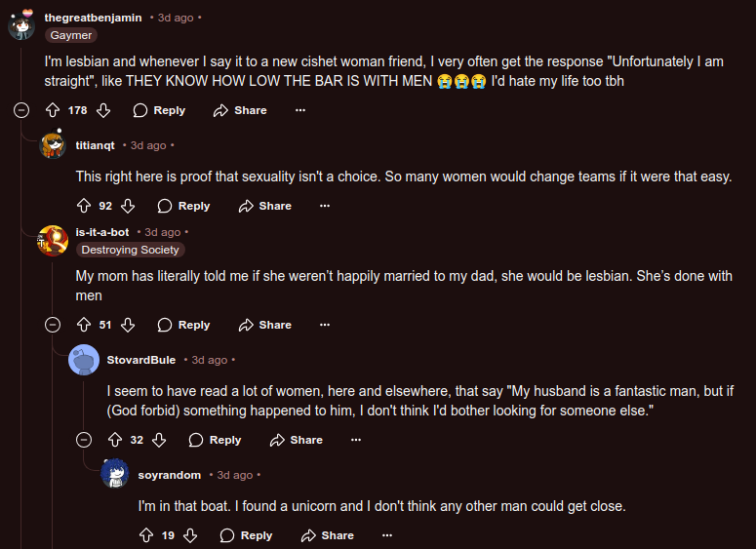Upvote StovardBule's comment
Screen dimensions: 756x549
(115, 440)
